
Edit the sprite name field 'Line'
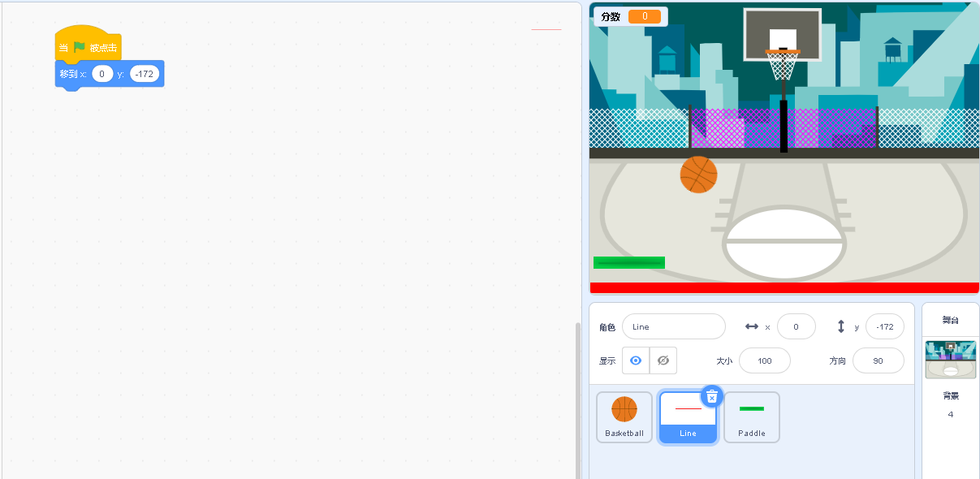tap(674, 326)
